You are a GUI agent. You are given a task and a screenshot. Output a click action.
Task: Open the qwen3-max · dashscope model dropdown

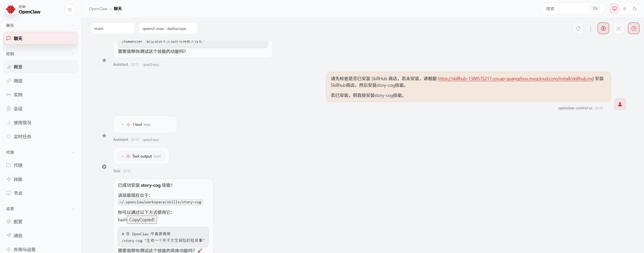[x=168, y=28]
